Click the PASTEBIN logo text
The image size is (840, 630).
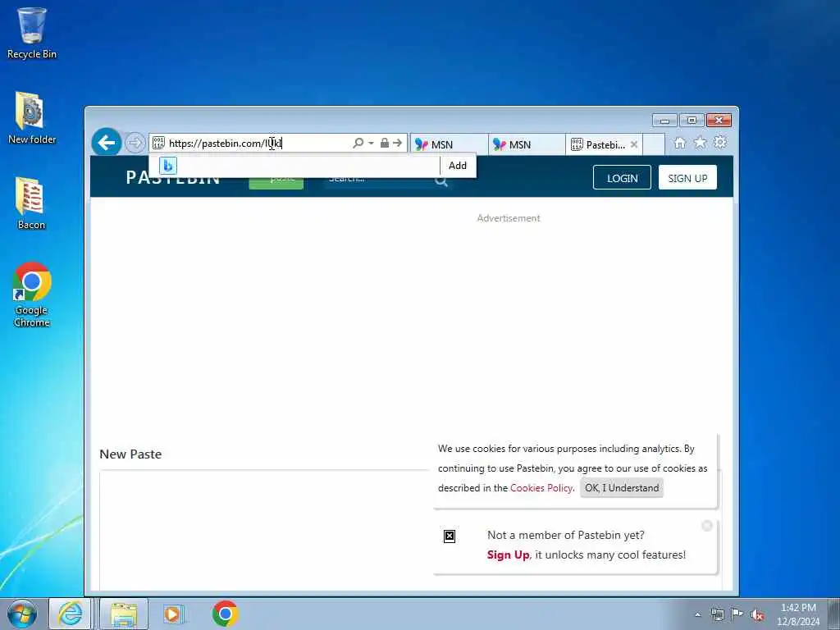coord(173,178)
